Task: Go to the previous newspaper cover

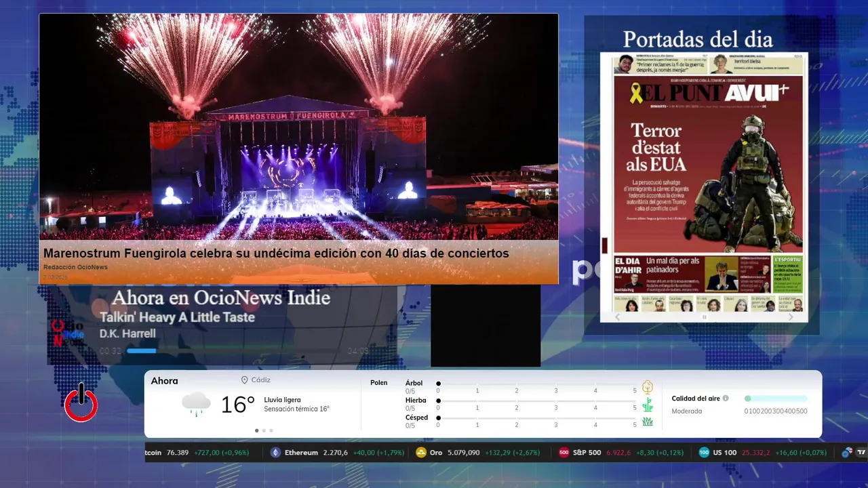Action: 617,317
